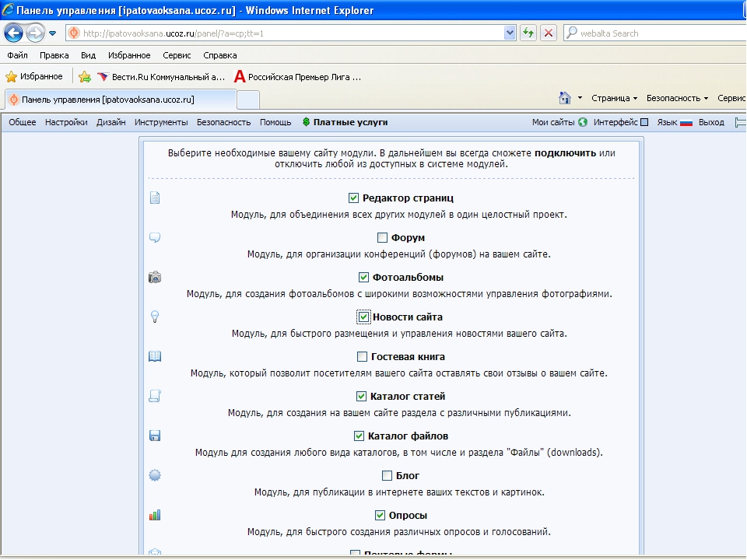The image size is (747, 560).
Task: Click the Мои сайты link
Action: 553,122
